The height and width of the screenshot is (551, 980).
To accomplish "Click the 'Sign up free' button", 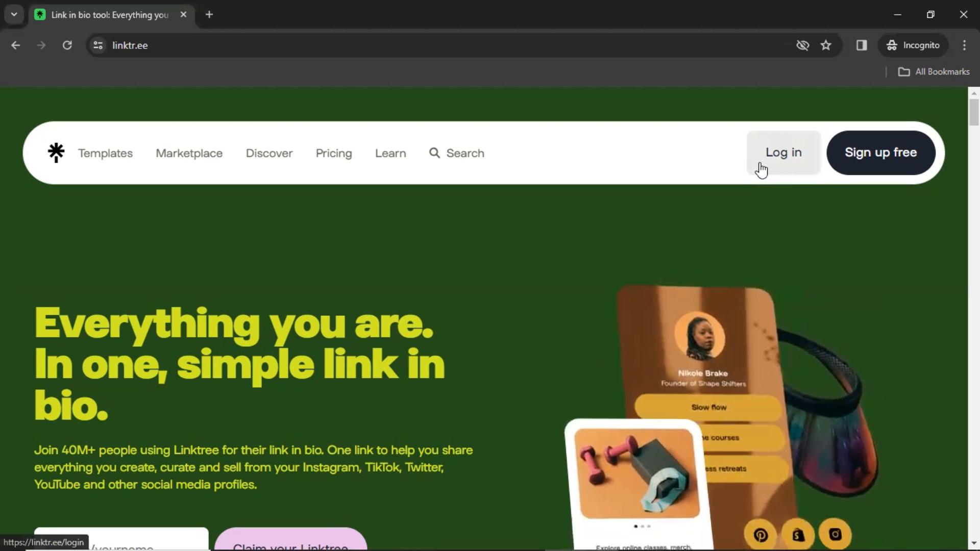I will click(881, 152).
